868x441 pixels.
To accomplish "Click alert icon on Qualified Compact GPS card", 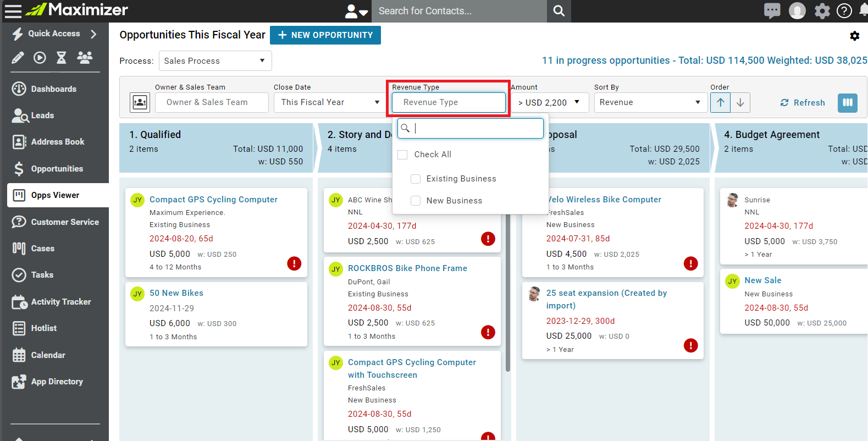I will tap(294, 263).
